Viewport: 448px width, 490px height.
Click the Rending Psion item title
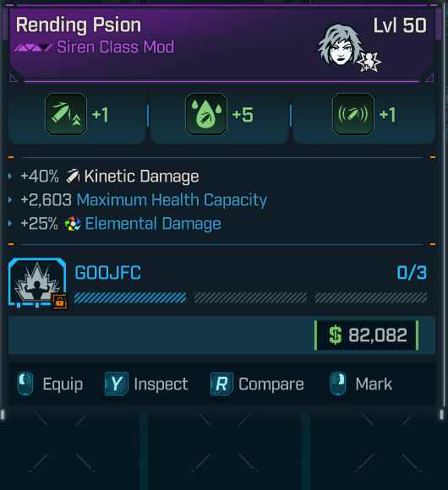(79, 25)
